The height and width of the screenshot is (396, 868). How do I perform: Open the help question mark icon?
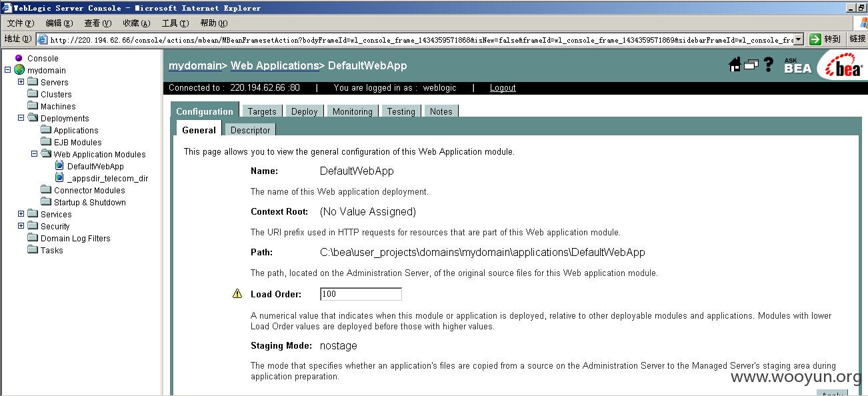pos(768,65)
